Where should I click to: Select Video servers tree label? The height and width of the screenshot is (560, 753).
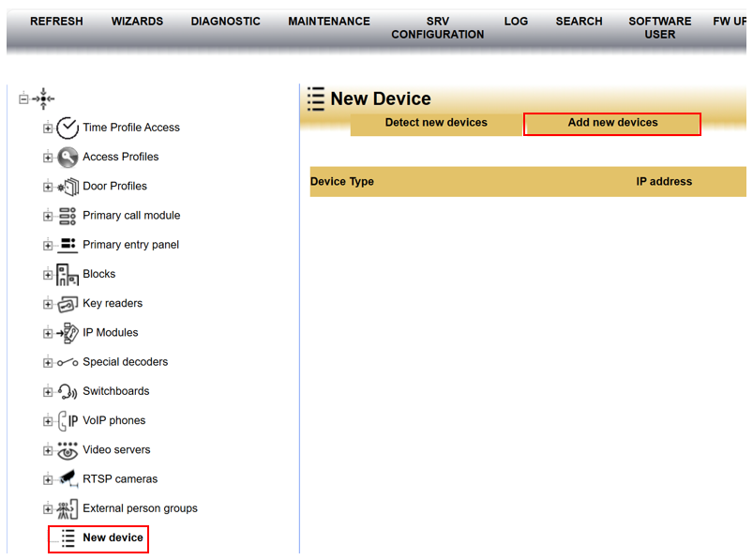[x=116, y=449]
